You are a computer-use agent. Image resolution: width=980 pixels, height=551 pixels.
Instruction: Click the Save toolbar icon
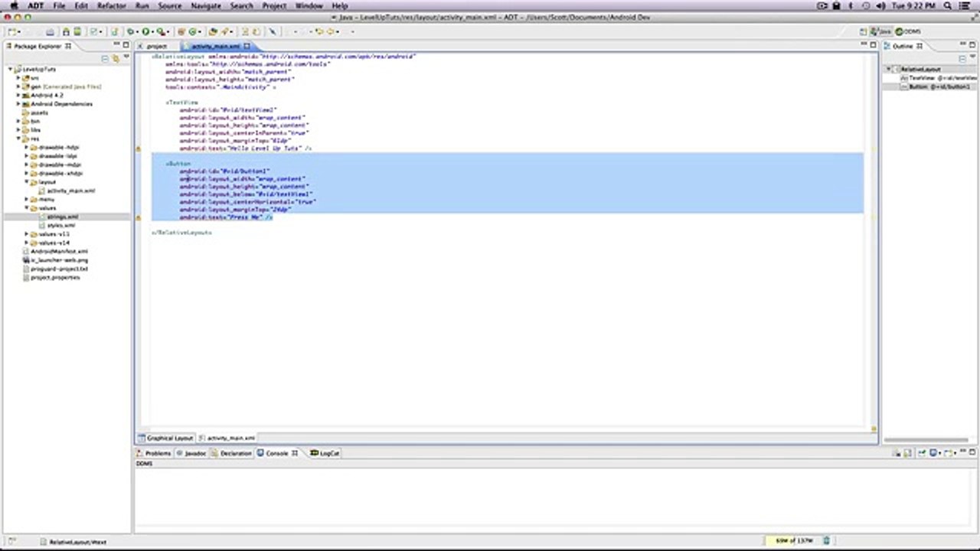point(28,32)
